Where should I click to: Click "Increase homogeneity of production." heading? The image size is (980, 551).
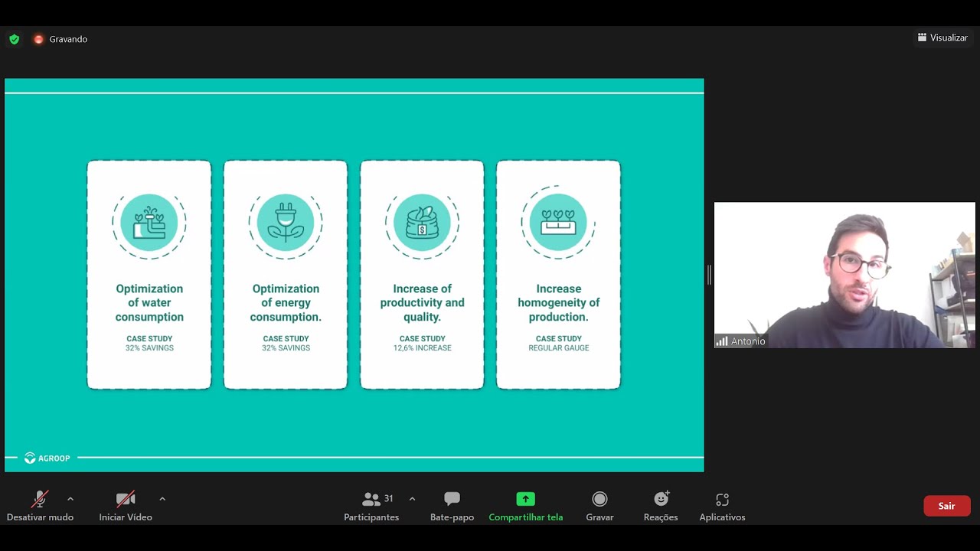(x=558, y=303)
